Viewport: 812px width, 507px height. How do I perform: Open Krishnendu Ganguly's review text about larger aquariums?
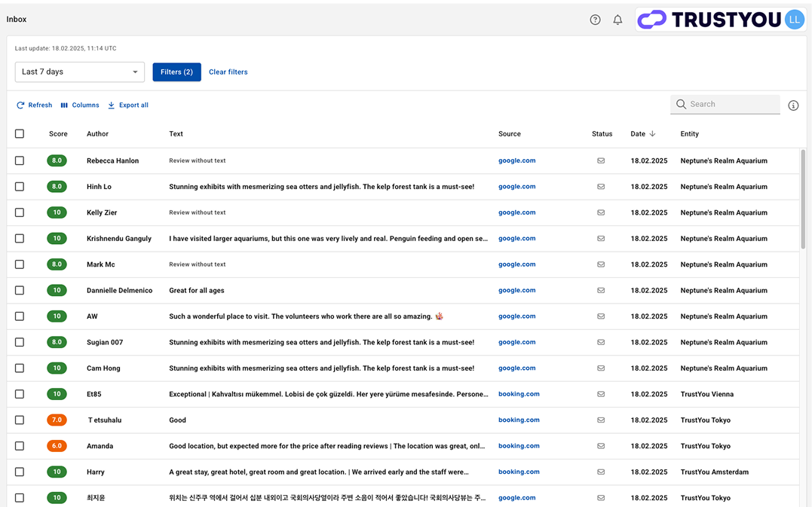click(328, 239)
